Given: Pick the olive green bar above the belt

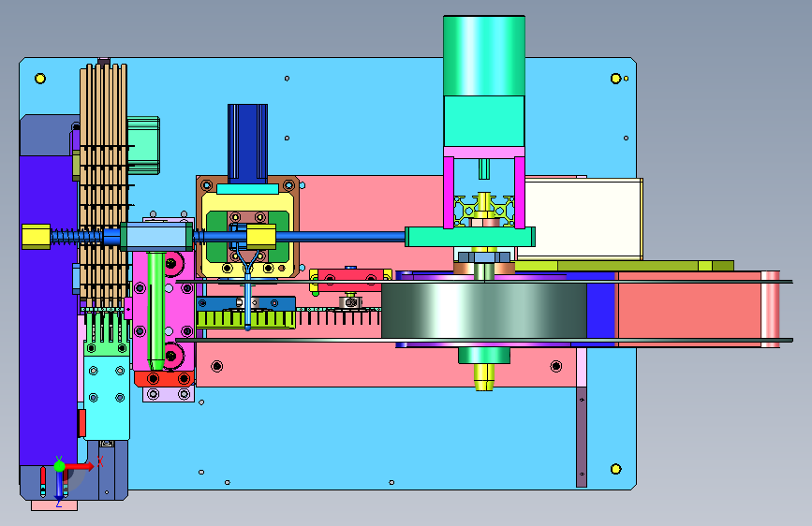Looking at the screenshot, I should [x=625, y=266].
